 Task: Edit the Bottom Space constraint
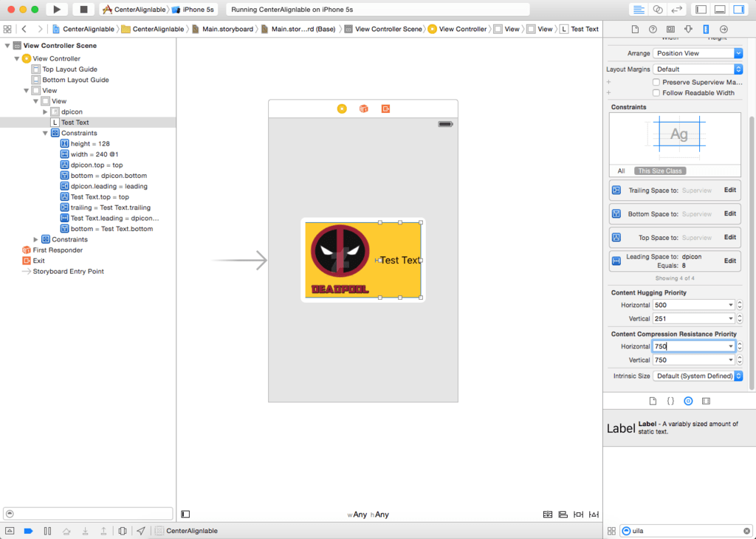(x=730, y=213)
